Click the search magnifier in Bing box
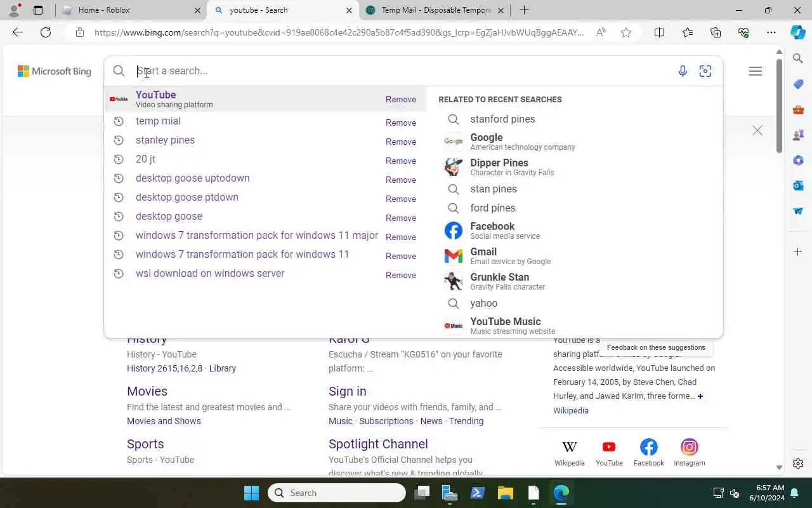The height and width of the screenshot is (508, 812). (x=119, y=71)
